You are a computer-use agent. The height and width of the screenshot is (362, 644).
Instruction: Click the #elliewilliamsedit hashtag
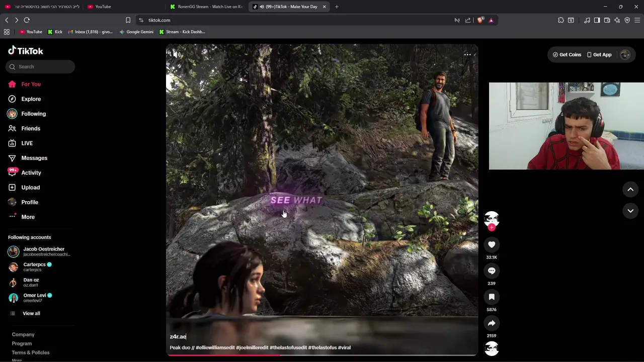pyautogui.click(x=215, y=347)
